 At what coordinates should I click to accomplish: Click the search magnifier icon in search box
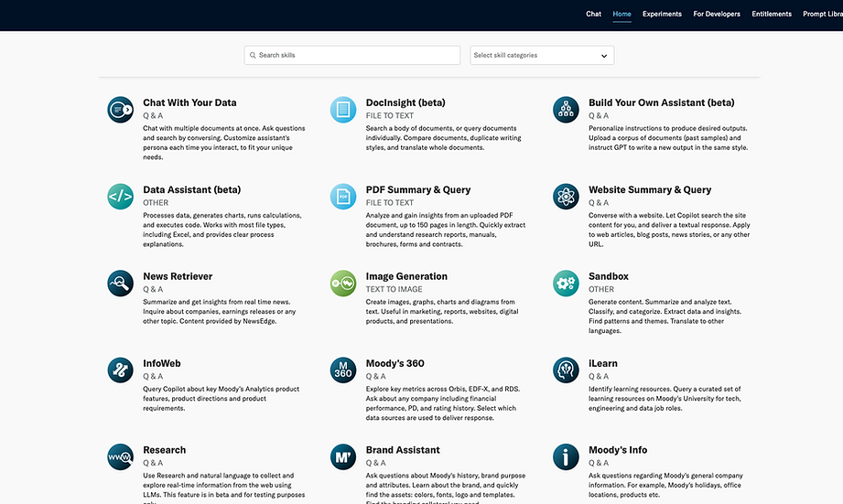(x=253, y=56)
